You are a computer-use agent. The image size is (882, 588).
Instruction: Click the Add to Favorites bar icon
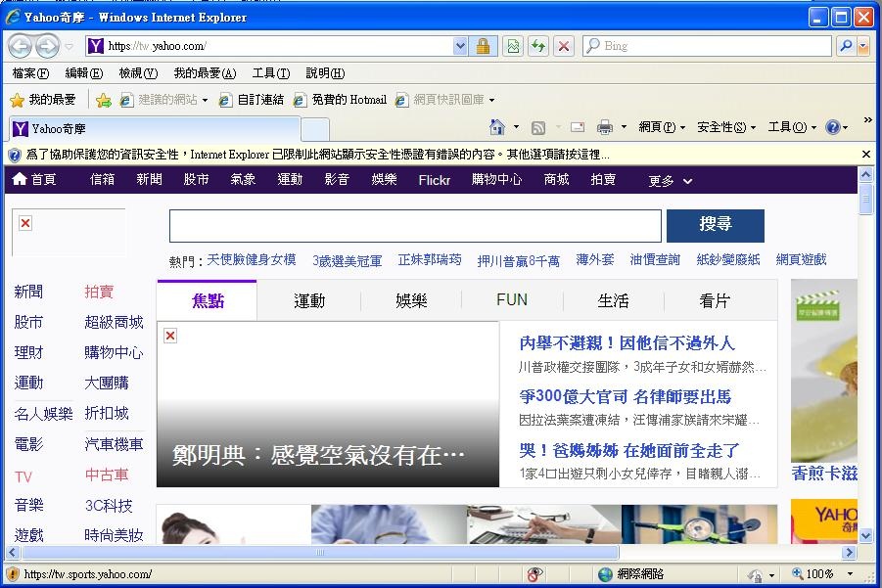coord(104,100)
